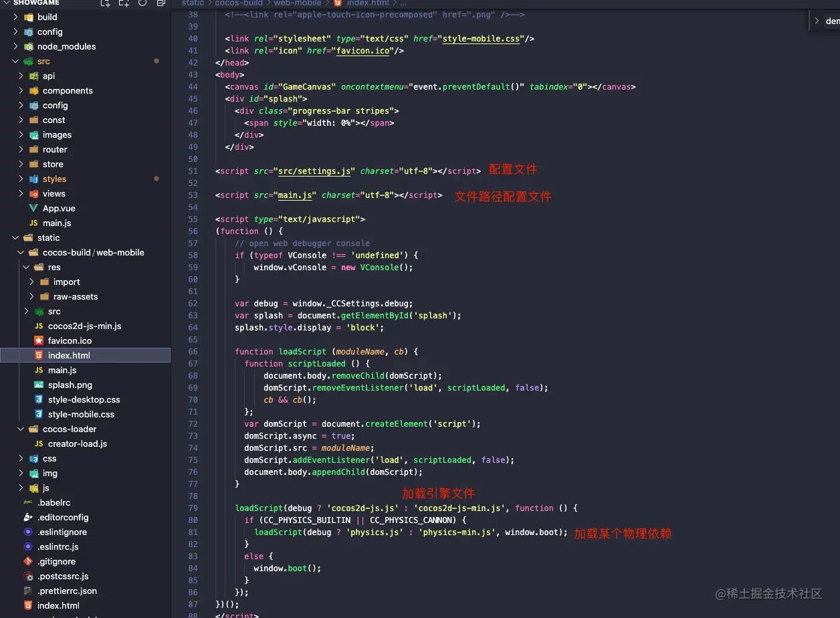Follow the style-mobile.css link on line 40
Screen dimensions: 840x618
481,38
